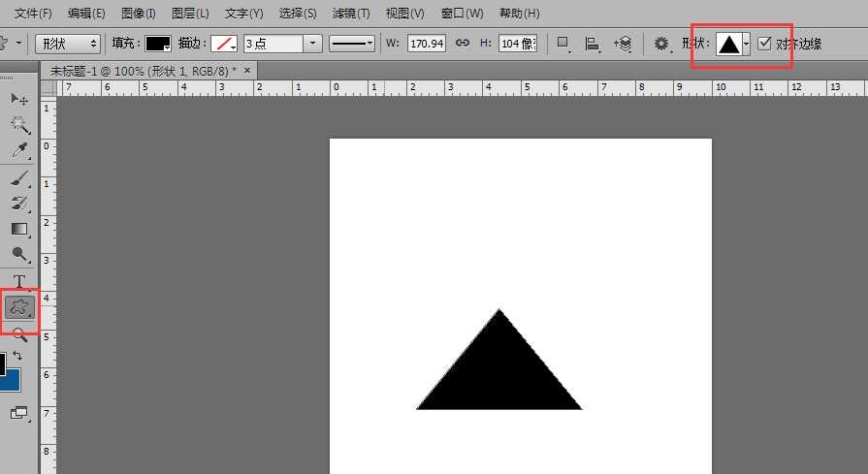868x474 pixels.
Task: Select the Custom Shape tool
Action: 19,308
